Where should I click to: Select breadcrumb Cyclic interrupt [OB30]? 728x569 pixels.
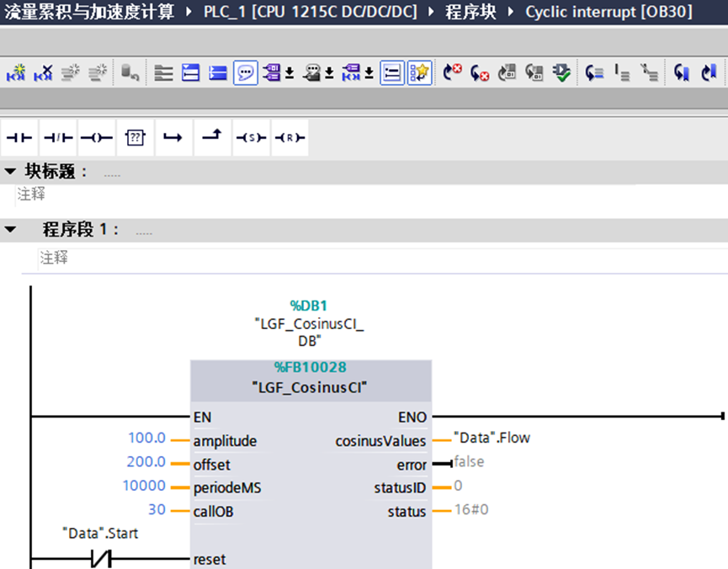pyautogui.click(x=608, y=12)
